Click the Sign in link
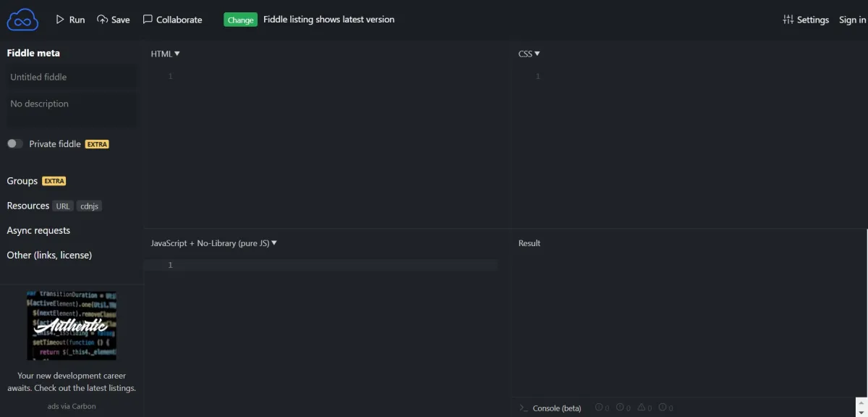 [x=852, y=20]
